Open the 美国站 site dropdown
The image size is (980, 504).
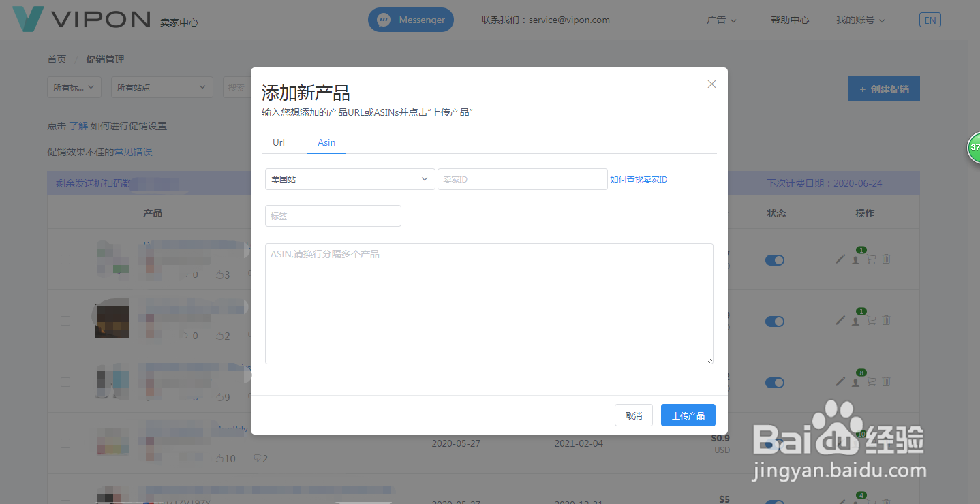(350, 178)
